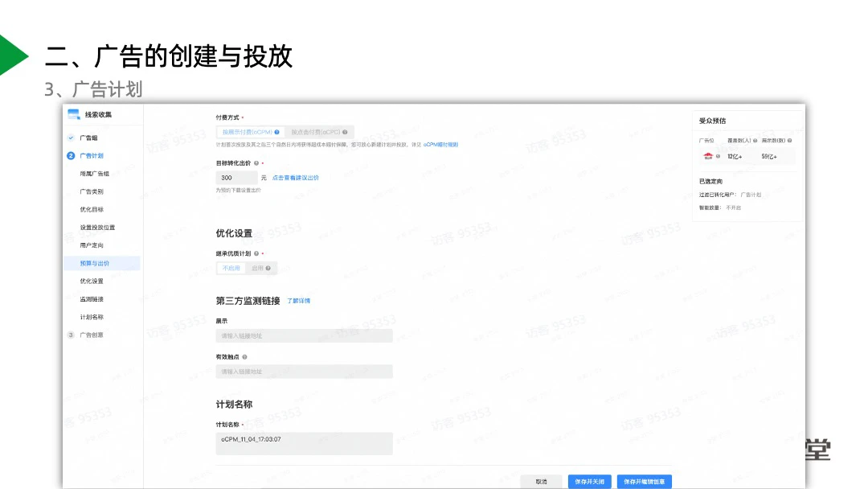The width and height of the screenshot is (868, 489).
Task: Click help icon beside 有效触点 label
Action: 244,356
